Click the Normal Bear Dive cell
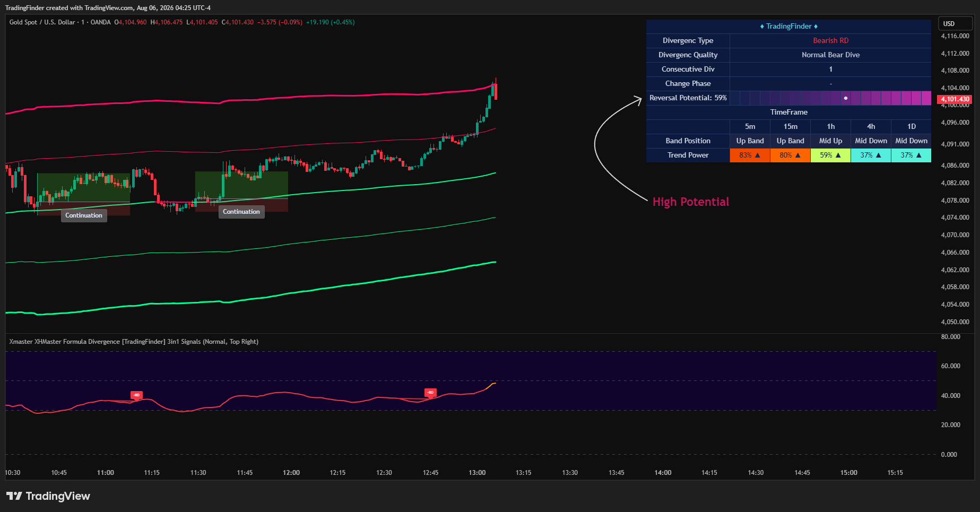The height and width of the screenshot is (512, 980). [x=830, y=55]
